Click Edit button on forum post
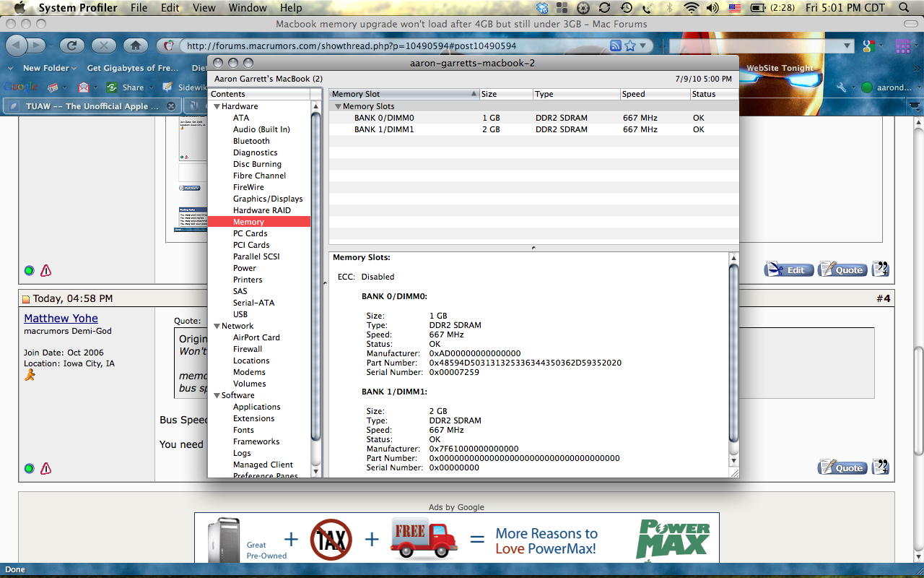The width and height of the screenshot is (924, 578). pos(789,270)
